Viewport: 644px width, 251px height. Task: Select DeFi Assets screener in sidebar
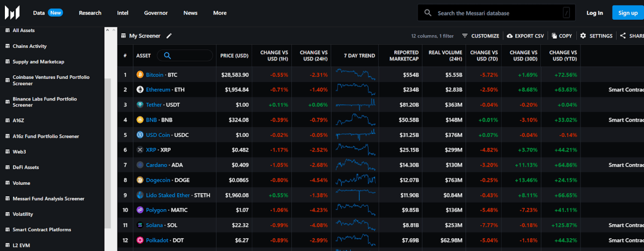[26, 167]
